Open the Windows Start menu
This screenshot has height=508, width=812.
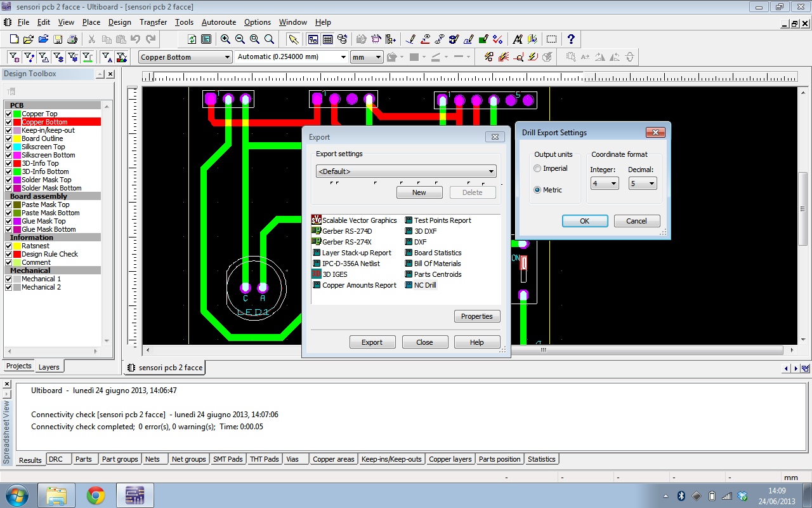click(x=16, y=495)
